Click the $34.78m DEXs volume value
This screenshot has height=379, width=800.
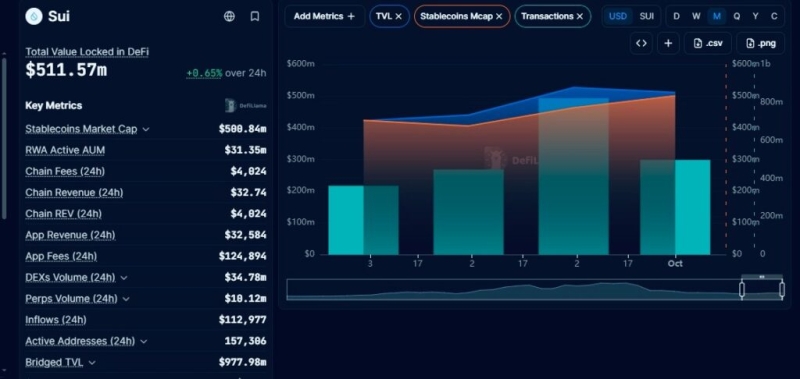coord(245,277)
